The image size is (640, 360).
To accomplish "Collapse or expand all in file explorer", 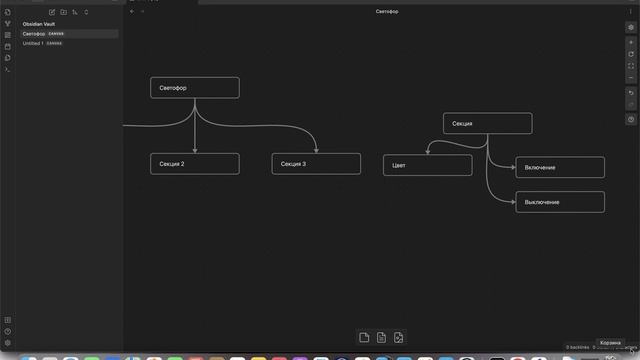I will (x=86, y=12).
